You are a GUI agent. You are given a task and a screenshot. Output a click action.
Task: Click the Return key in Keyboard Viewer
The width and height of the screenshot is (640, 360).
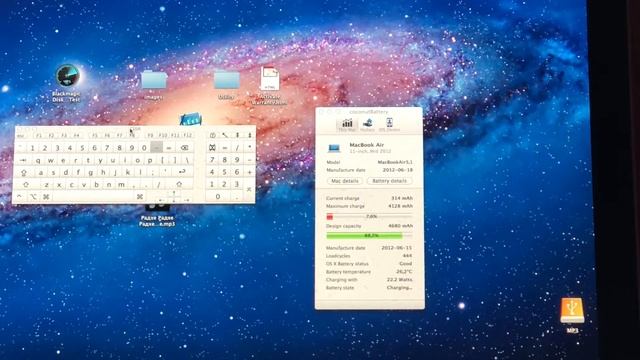[182, 172]
